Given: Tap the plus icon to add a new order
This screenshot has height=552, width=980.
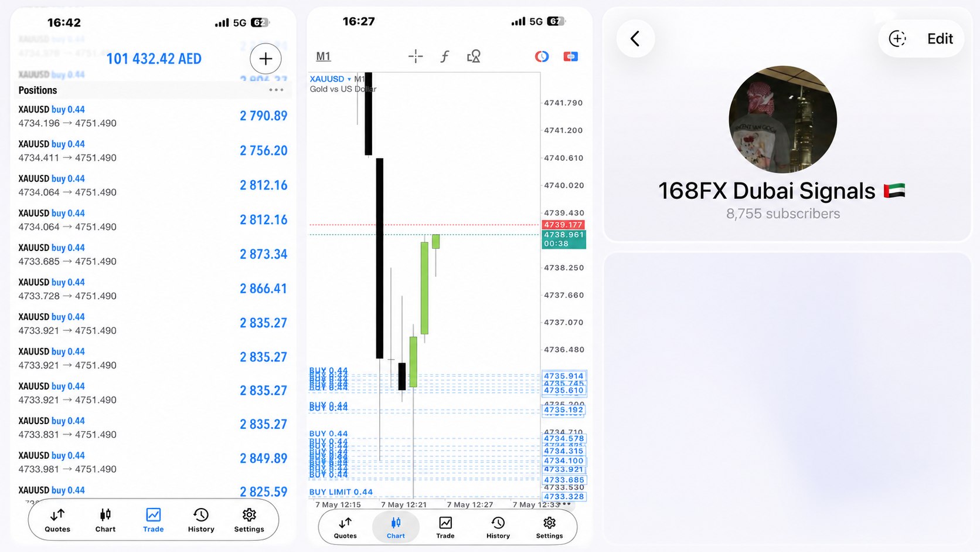Looking at the screenshot, I should coord(266,59).
